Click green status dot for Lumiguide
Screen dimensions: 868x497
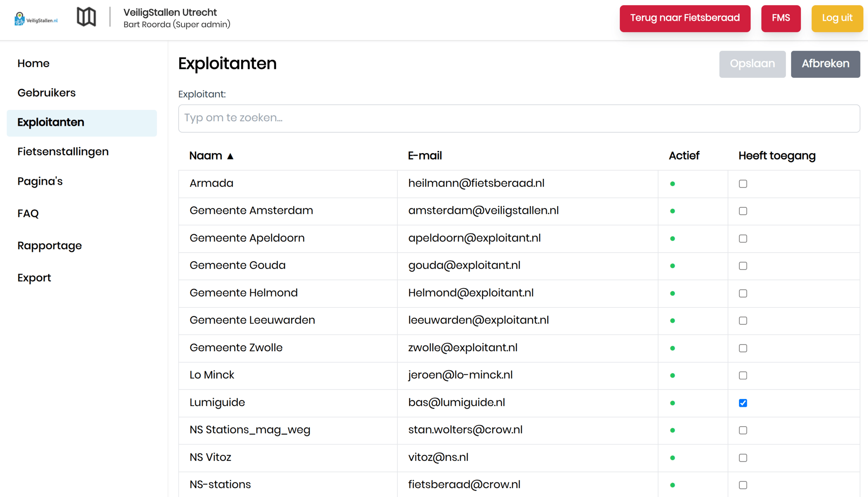[x=672, y=403]
